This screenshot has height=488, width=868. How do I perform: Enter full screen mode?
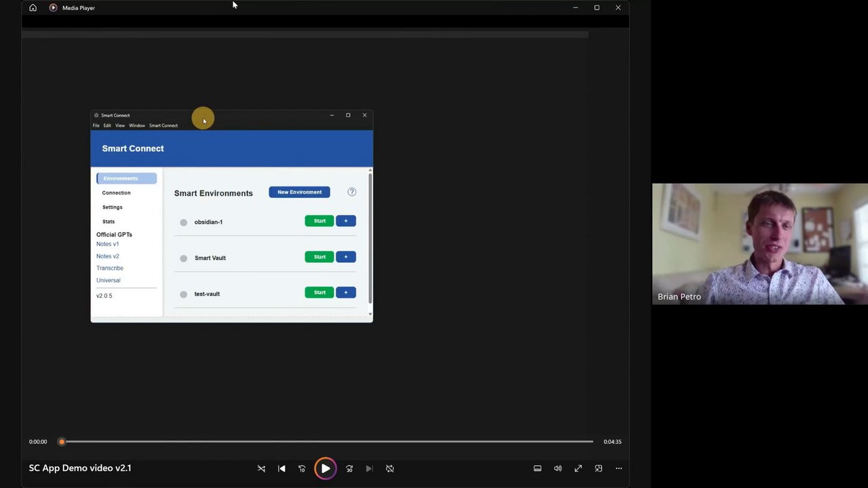pos(578,468)
